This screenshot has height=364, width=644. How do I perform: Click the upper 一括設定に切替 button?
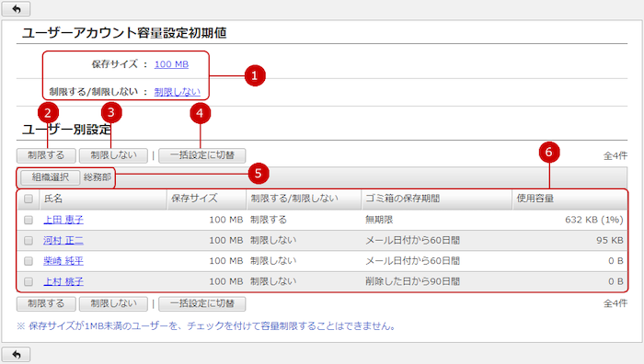(x=202, y=155)
